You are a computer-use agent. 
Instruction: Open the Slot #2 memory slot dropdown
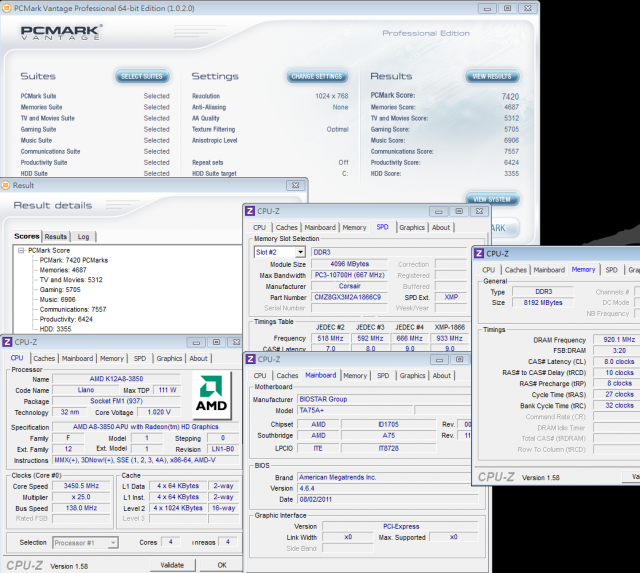pyautogui.click(x=300, y=252)
